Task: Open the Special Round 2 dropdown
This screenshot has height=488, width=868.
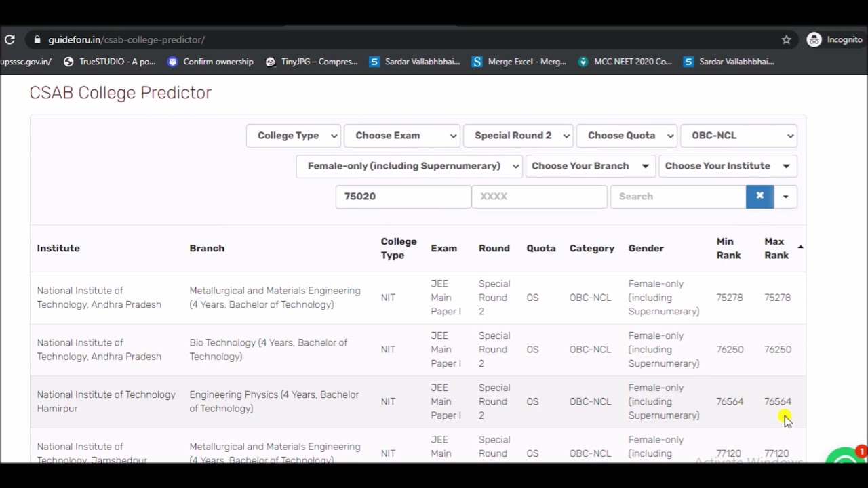Action: point(518,136)
